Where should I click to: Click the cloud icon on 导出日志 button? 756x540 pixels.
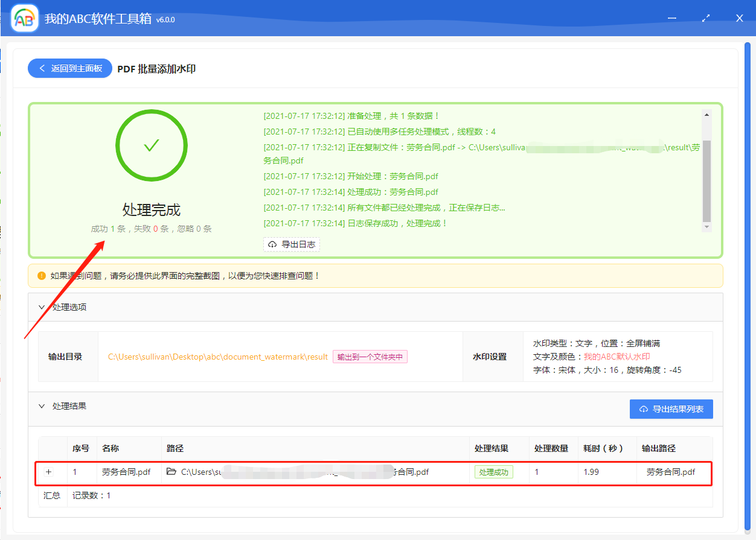[x=273, y=244]
